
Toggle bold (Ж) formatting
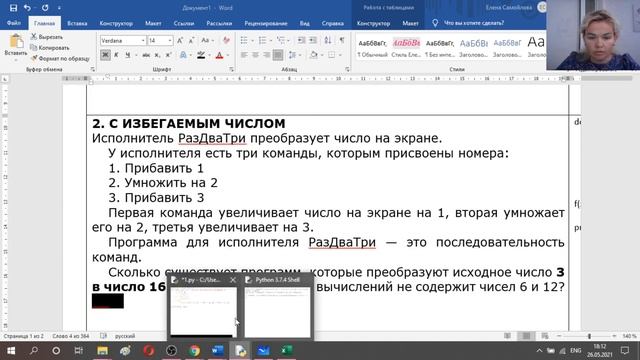coord(105,55)
